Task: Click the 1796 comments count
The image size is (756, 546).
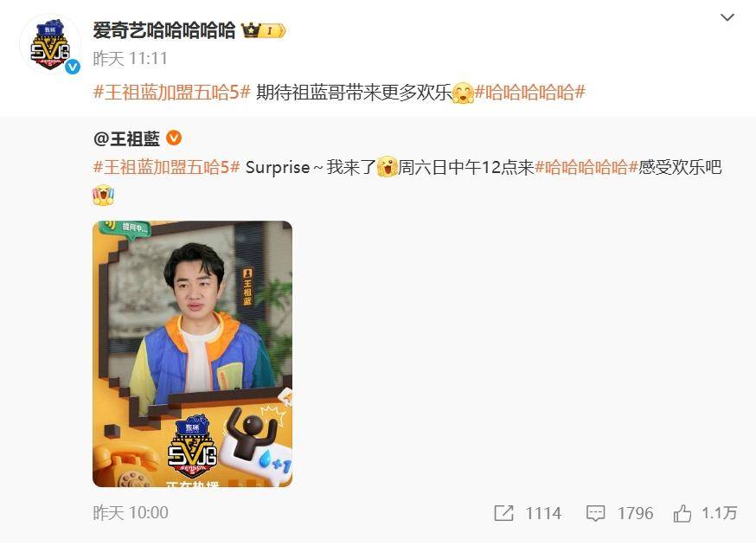Action: pyautogui.click(x=636, y=513)
